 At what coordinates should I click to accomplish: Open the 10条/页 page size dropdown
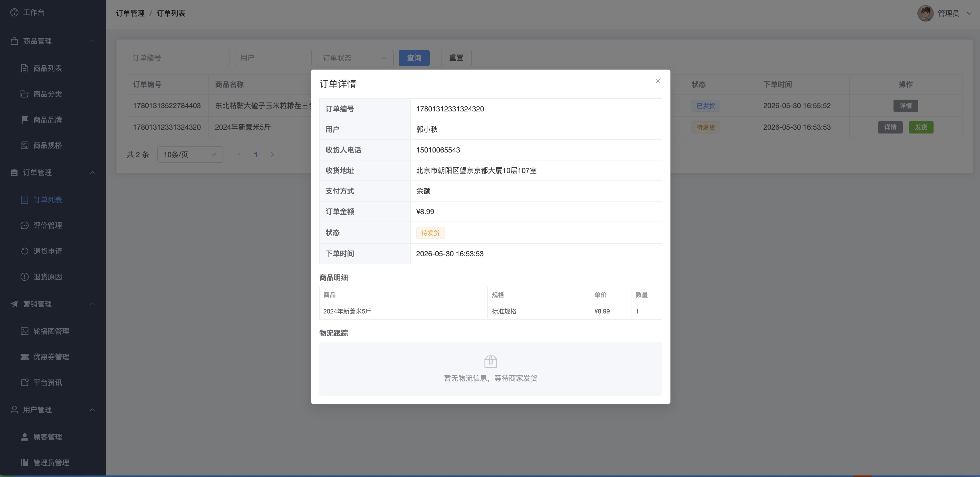pos(190,155)
